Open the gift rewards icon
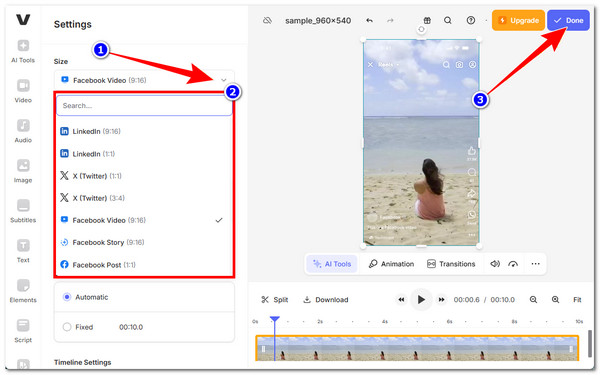Image resolution: width=600 pixels, height=375 pixels. click(x=427, y=20)
